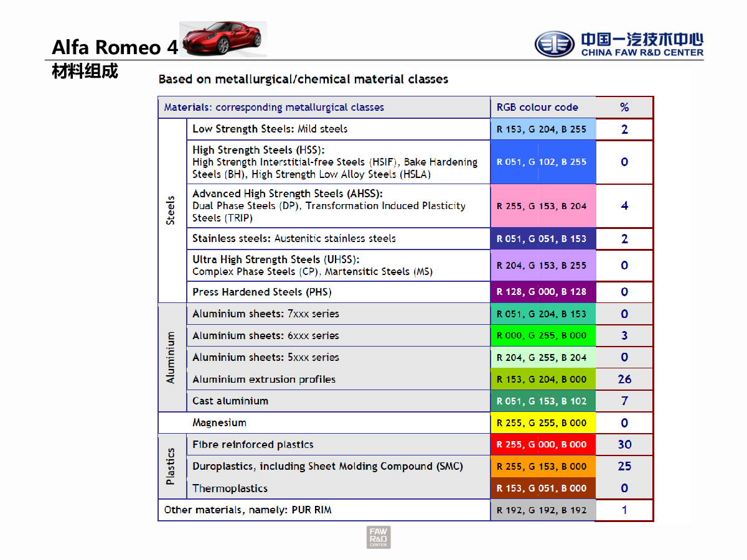Click the percentage value for Thermoplastics
The width and height of the screenshot is (747, 560).
click(624, 488)
